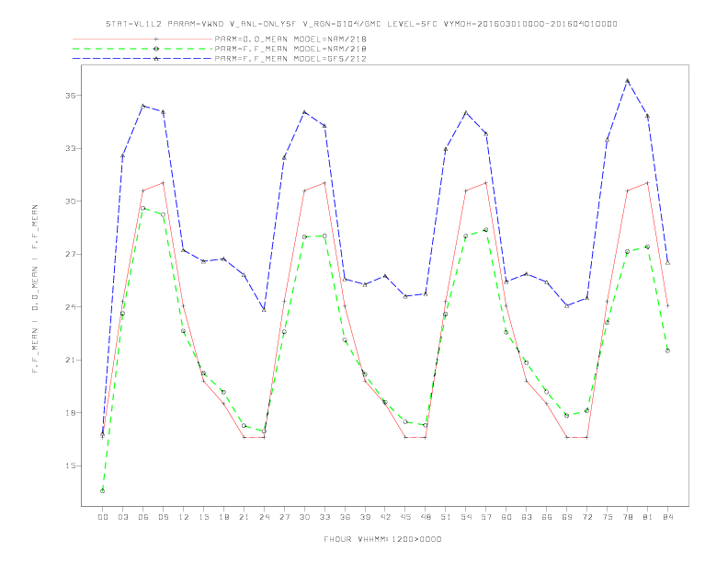
Task: Click the x-axis tick label 66
Action: (x=547, y=517)
